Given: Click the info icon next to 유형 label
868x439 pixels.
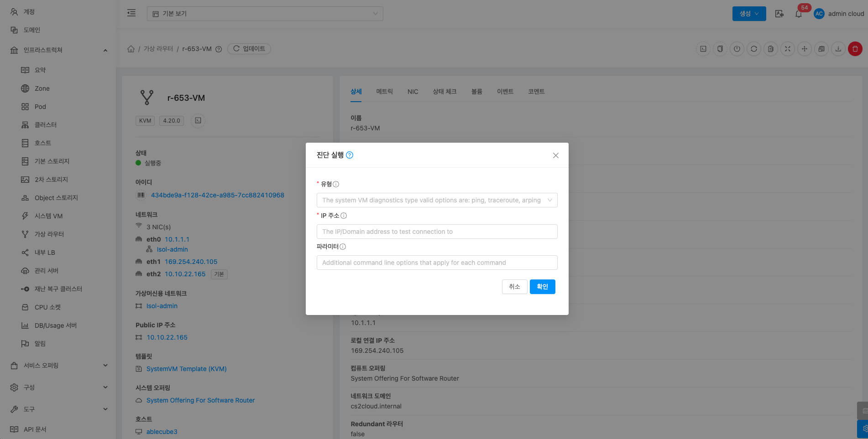Looking at the screenshot, I should click(x=336, y=184).
